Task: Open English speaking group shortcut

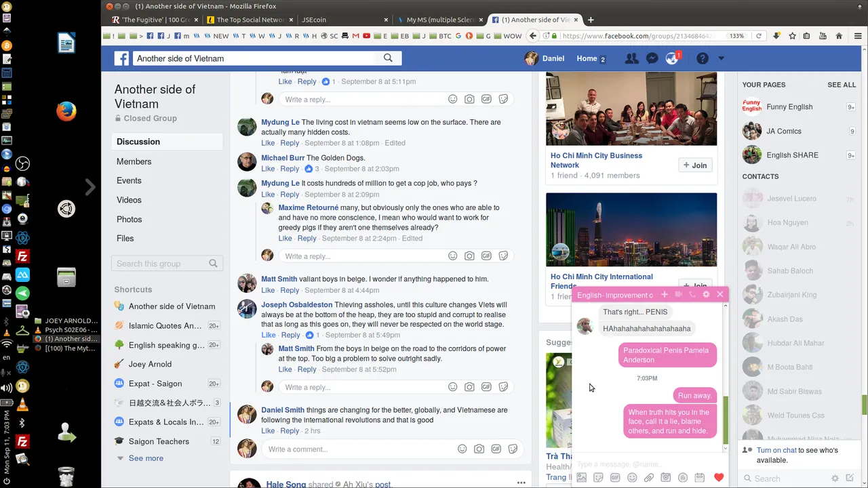Action: [167, 345]
